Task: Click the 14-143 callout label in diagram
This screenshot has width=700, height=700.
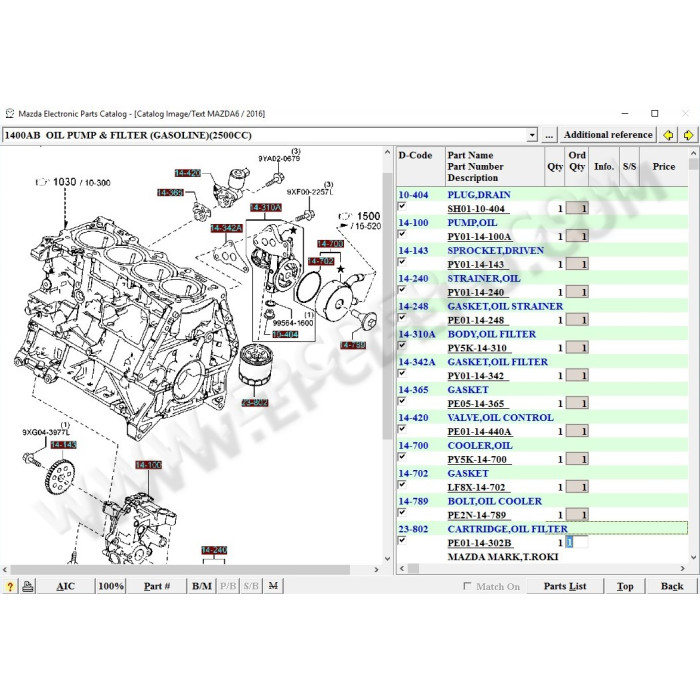Action: [63, 445]
